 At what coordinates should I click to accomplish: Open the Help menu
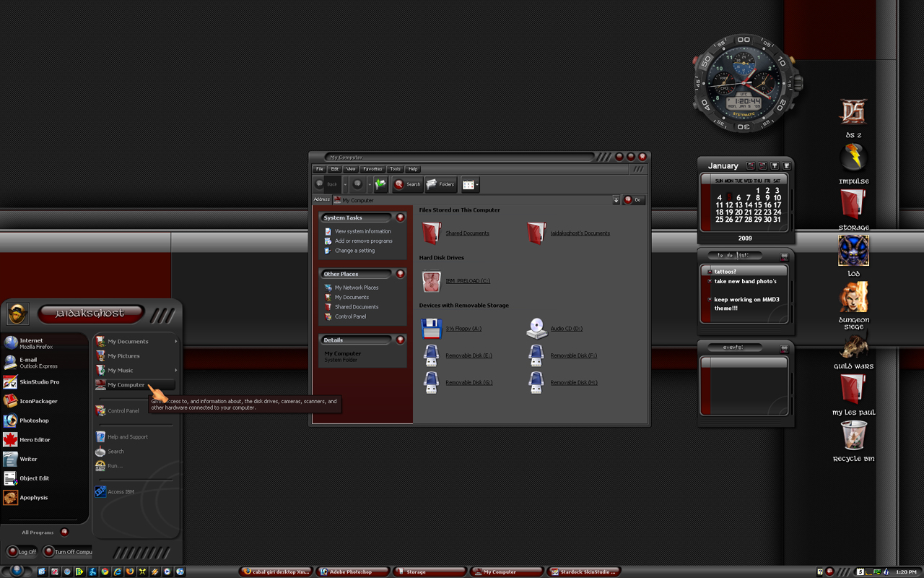[413, 169]
